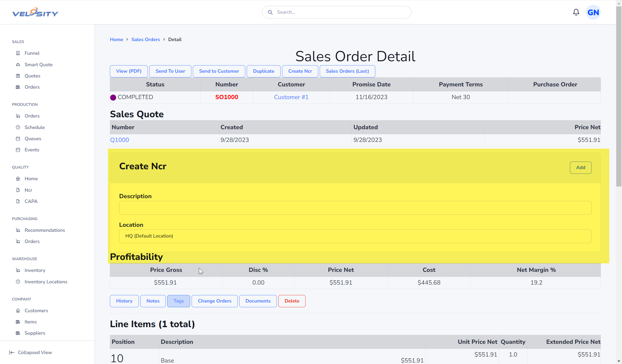Open the Tags button menu
Viewport: 622px width, 364px height.
tap(179, 301)
